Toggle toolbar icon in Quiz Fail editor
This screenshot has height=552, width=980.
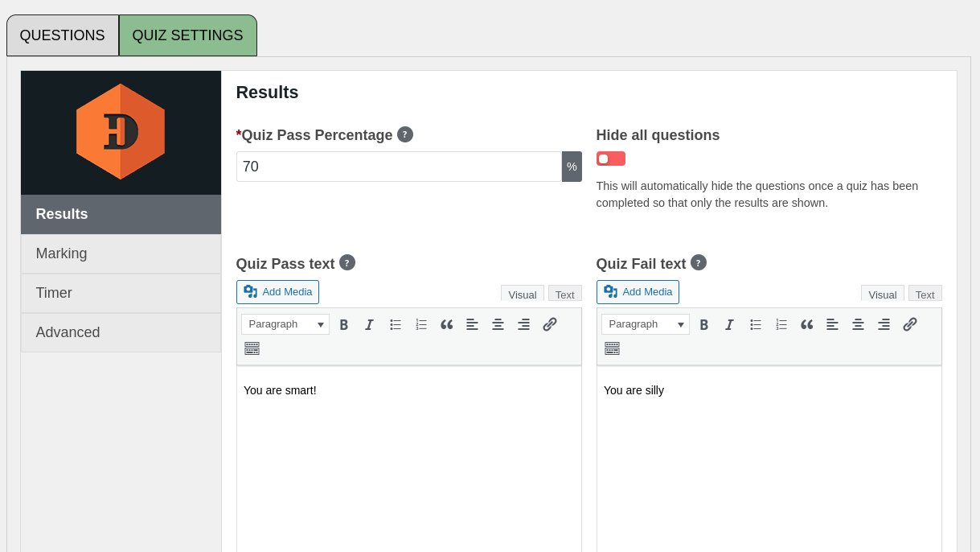pyautogui.click(x=612, y=348)
